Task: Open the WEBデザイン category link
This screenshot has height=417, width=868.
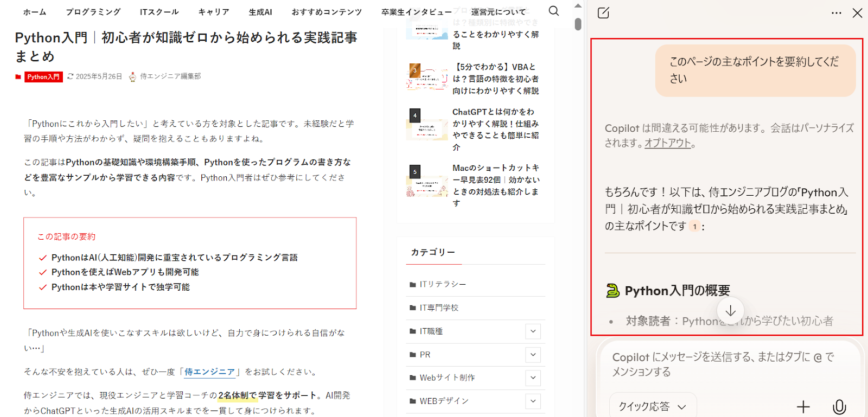Action: point(444,401)
